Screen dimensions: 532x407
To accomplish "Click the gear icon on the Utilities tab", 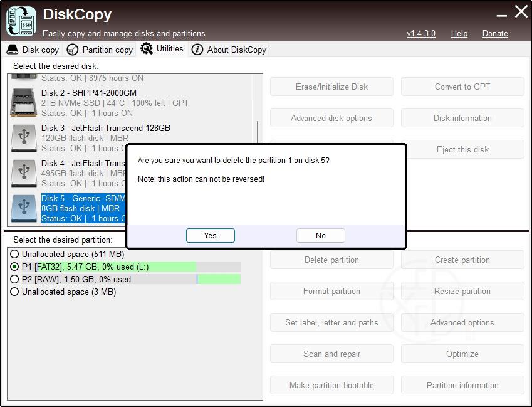I will tap(147, 49).
